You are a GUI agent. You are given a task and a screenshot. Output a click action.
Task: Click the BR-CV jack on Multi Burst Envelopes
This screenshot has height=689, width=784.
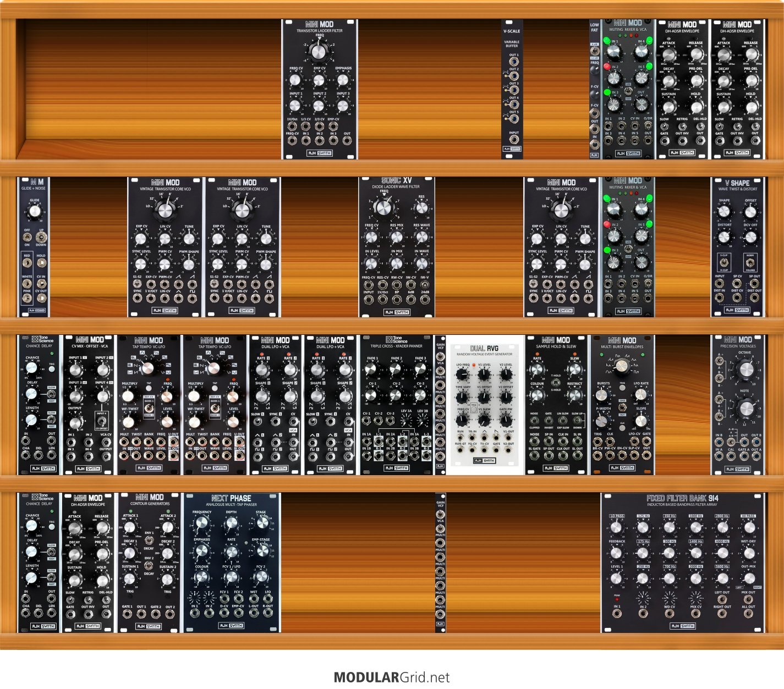[597, 455]
